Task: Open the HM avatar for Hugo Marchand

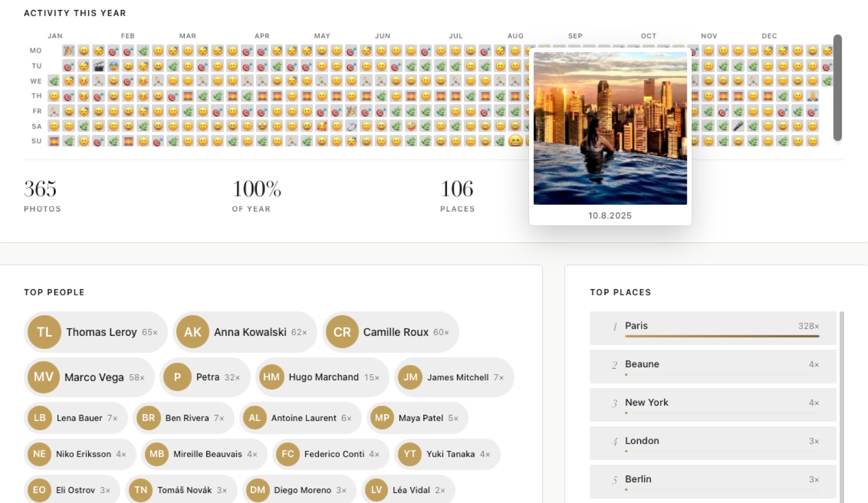Action: tap(271, 377)
